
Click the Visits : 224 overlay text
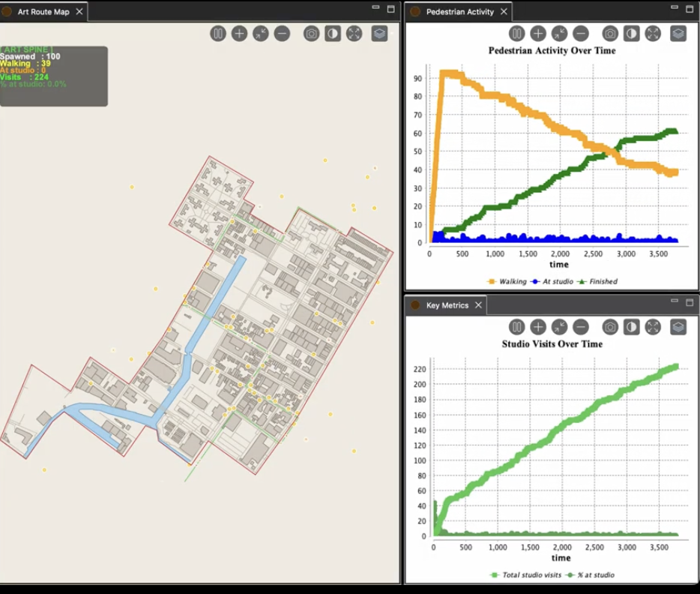pos(24,77)
